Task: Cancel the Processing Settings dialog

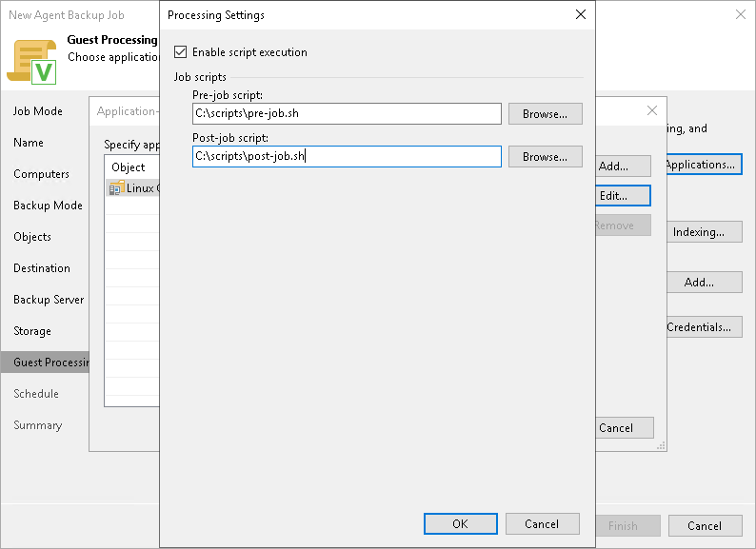Action: [x=542, y=524]
